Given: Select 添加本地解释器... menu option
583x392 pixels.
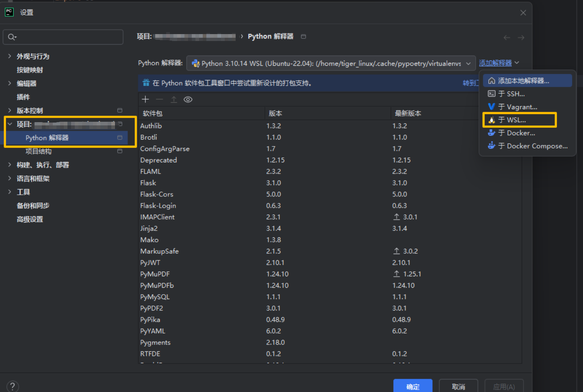Looking at the screenshot, I should 523,81.
